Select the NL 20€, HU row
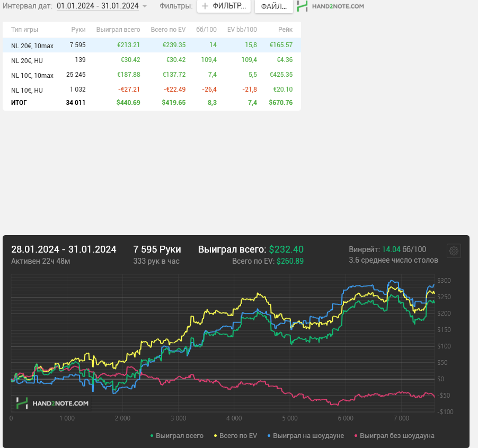The height and width of the screenshot is (448, 478). pyautogui.click(x=152, y=60)
